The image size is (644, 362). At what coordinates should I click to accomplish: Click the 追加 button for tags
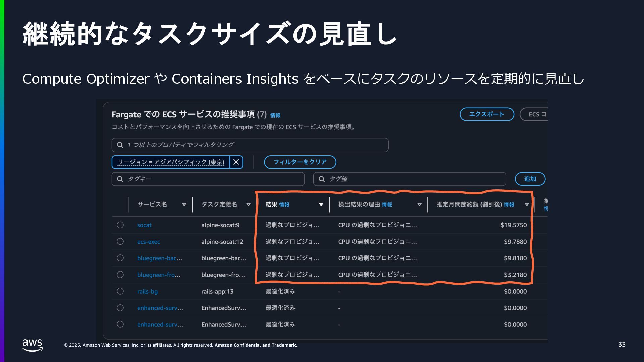[530, 179]
